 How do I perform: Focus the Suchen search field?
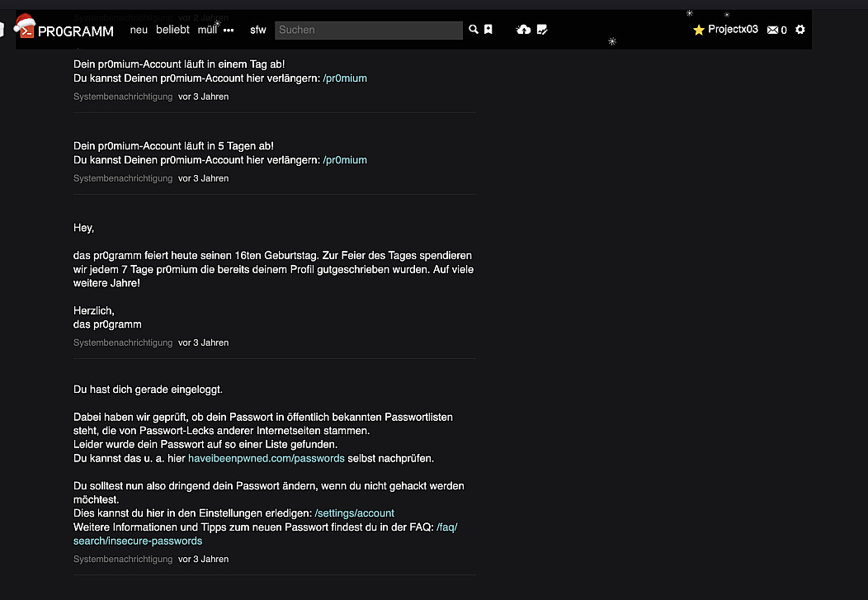pos(368,30)
